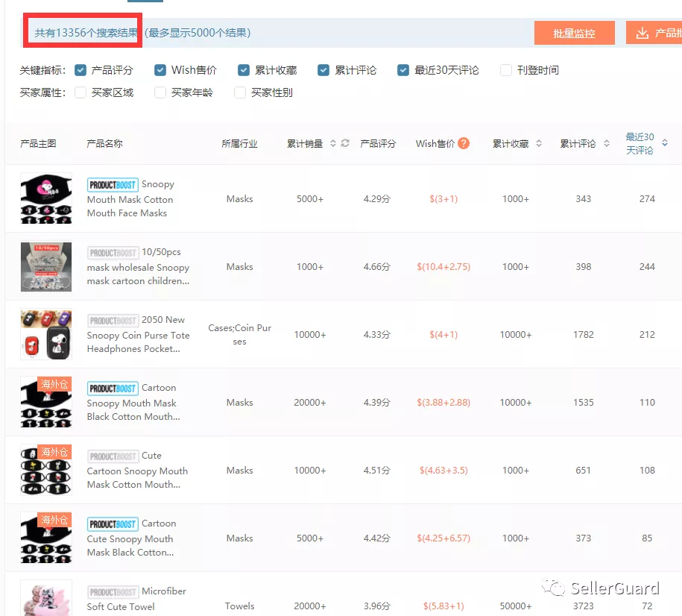682x616 pixels.
Task: Click the product download button with download icon
Action: [654, 33]
